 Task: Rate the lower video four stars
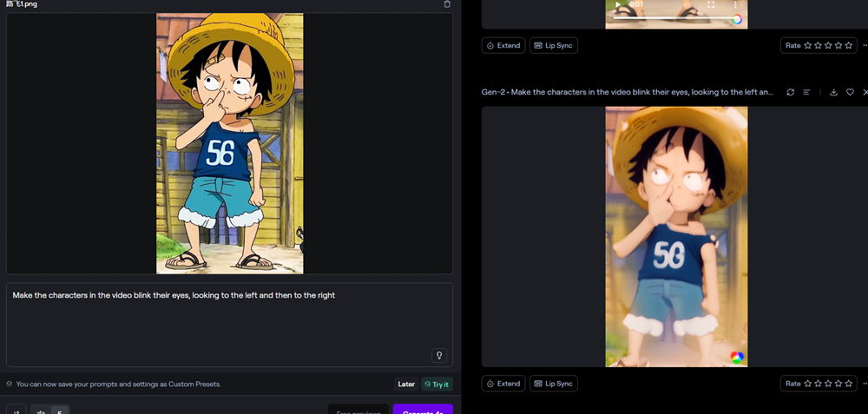click(838, 384)
